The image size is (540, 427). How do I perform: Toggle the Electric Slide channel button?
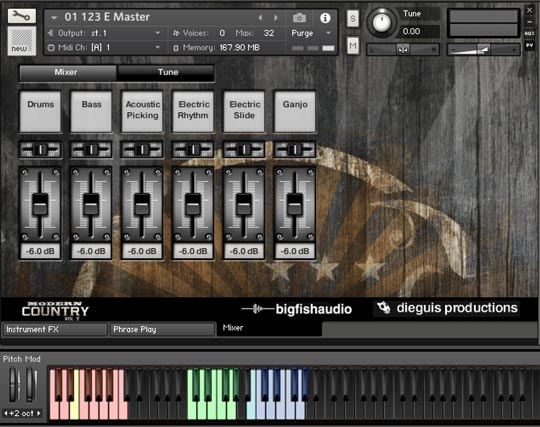pyautogui.click(x=244, y=111)
